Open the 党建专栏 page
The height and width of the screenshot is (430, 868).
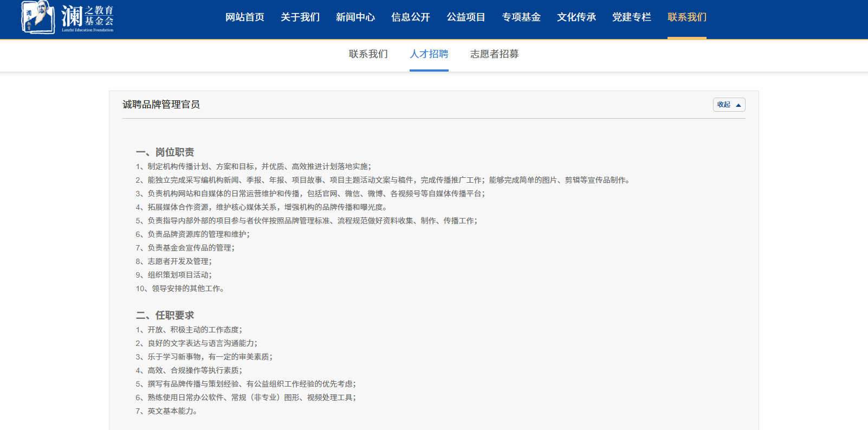[632, 17]
